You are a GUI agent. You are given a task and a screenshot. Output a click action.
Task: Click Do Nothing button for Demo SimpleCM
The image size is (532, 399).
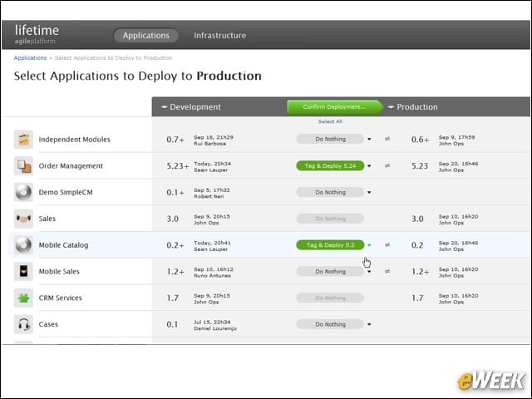coord(330,192)
